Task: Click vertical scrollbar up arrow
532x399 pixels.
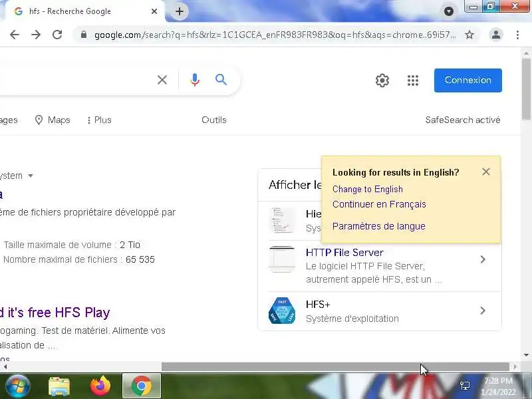Action: click(x=526, y=53)
